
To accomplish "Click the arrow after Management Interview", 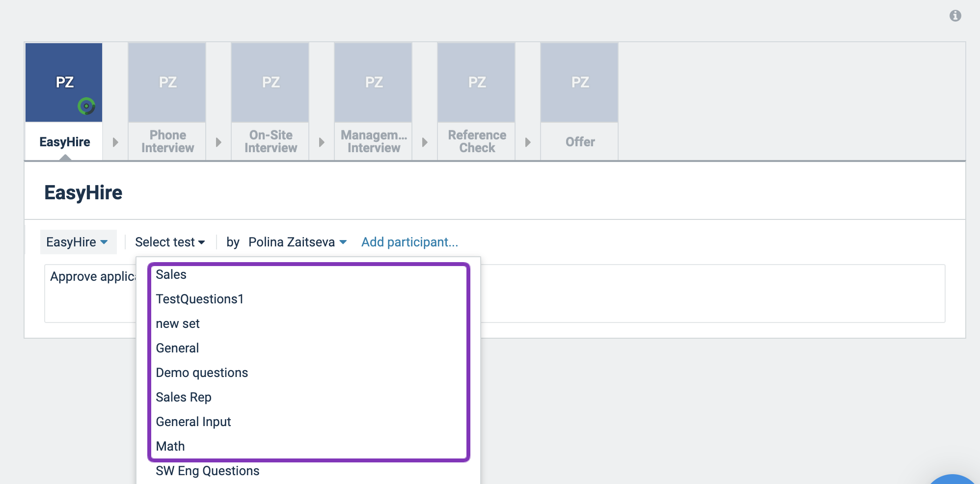I will [x=425, y=142].
